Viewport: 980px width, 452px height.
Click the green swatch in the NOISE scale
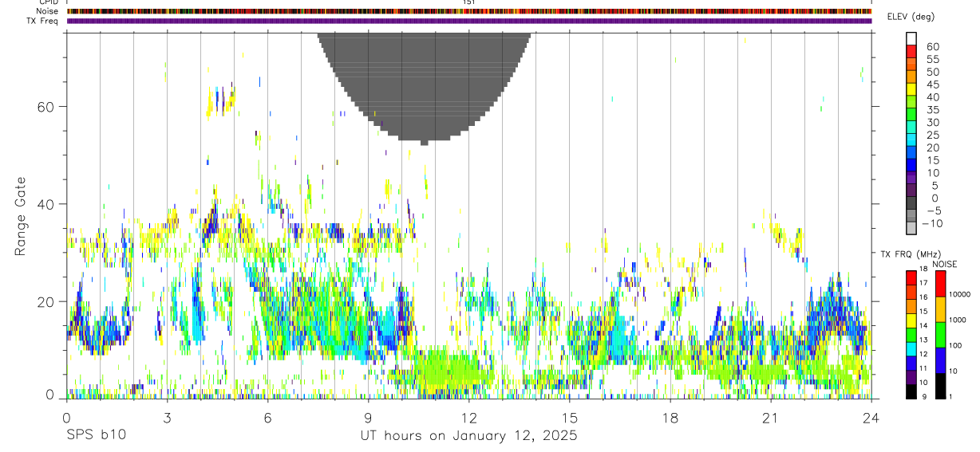pos(941,335)
